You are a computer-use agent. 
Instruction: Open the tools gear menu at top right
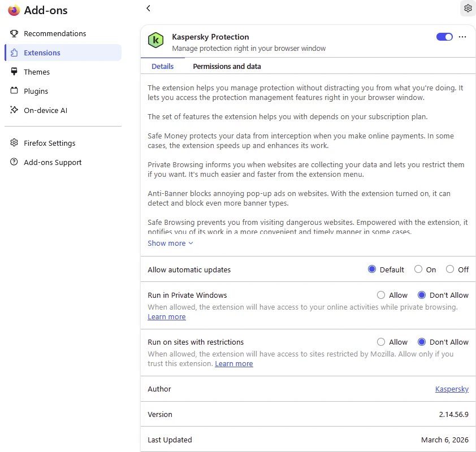[x=468, y=8]
